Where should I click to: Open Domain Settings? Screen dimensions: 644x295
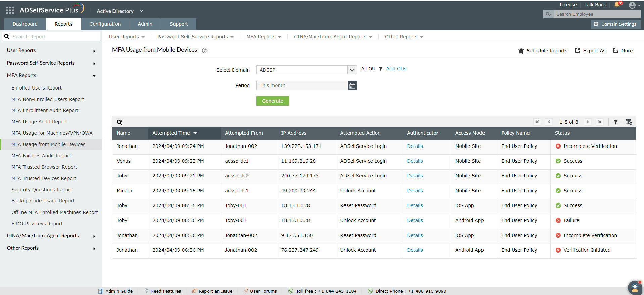click(x=615, y=24)
